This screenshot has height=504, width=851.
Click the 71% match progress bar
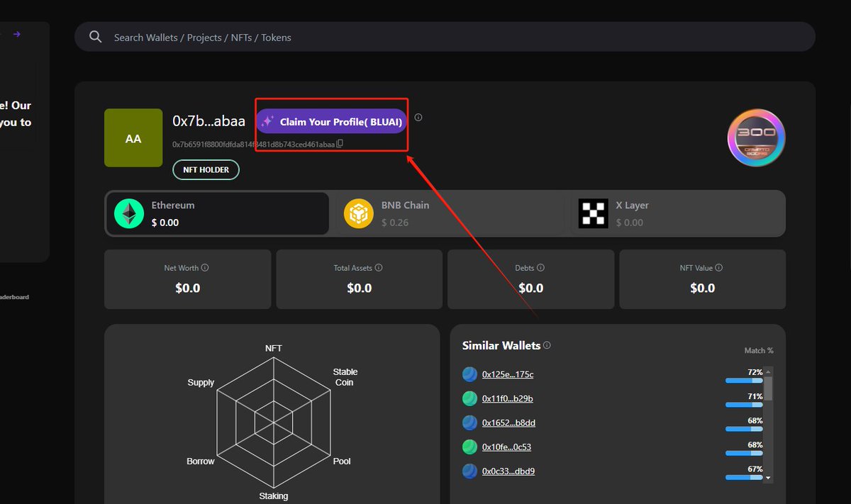[x=744, y=405]
